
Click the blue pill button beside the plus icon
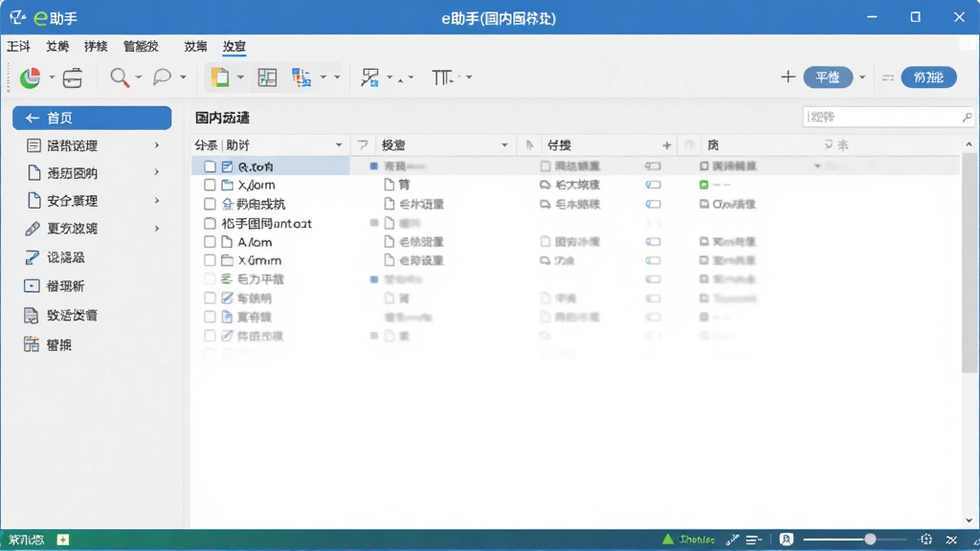click(x=828, y=77)
